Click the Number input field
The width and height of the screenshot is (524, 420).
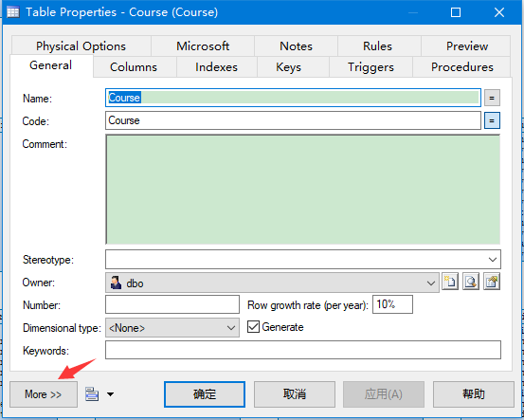pos(172,304)
